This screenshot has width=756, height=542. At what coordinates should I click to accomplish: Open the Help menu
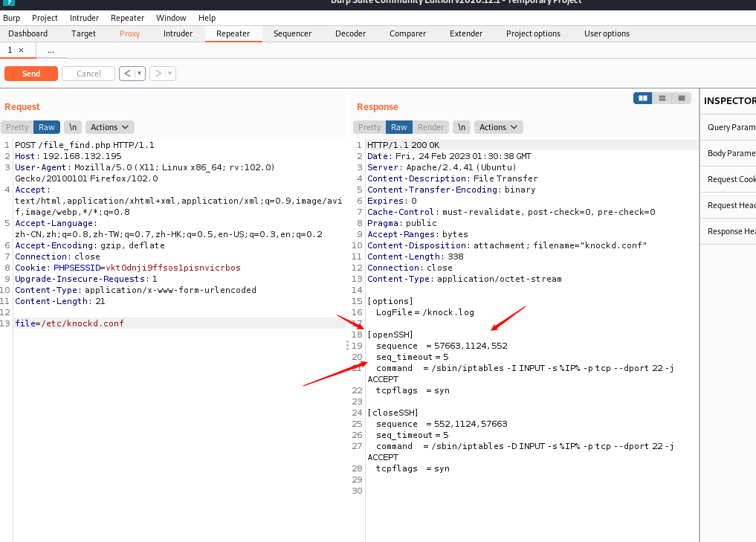click(x=207, y=18)
